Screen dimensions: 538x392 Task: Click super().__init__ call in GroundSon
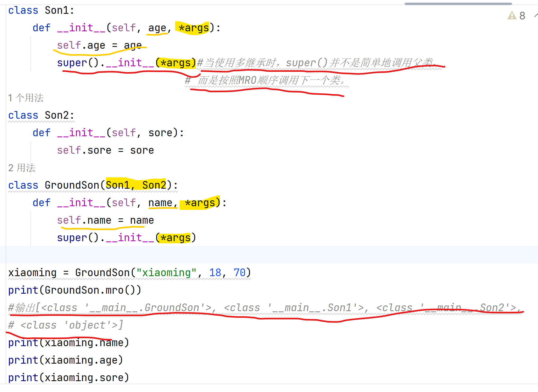pos(126,238)
